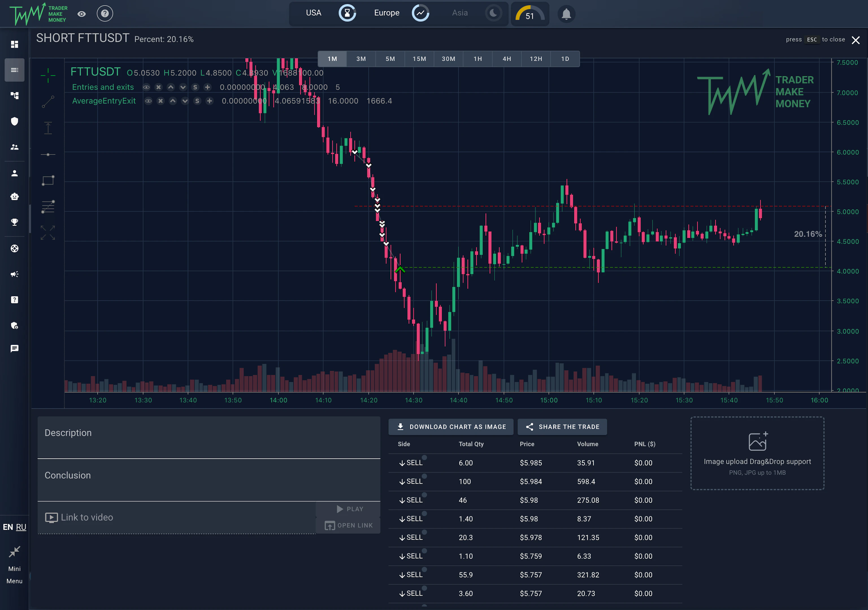Hide the Entries and exits indicator
The image size is (868, 610).
coord(146,87)
